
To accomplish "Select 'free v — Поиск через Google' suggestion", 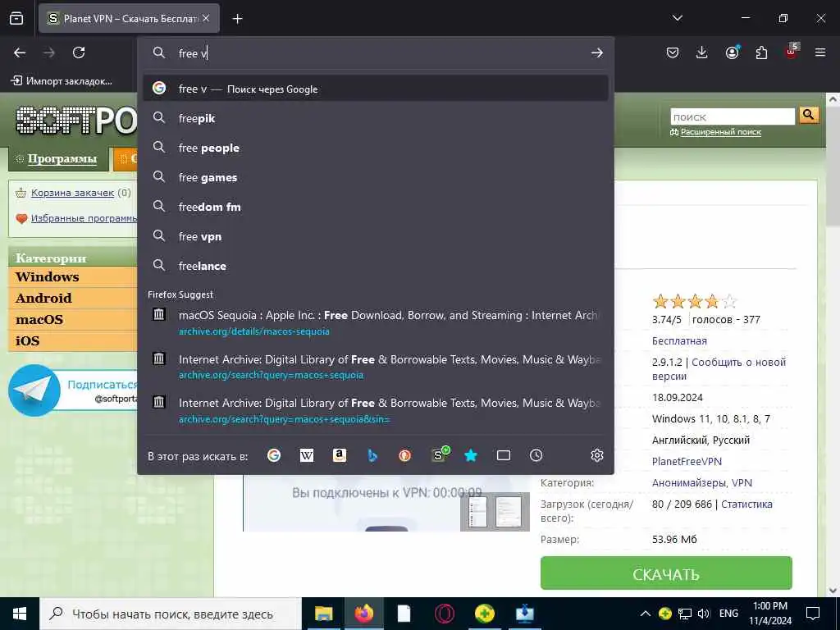I will tap(376, 89).
